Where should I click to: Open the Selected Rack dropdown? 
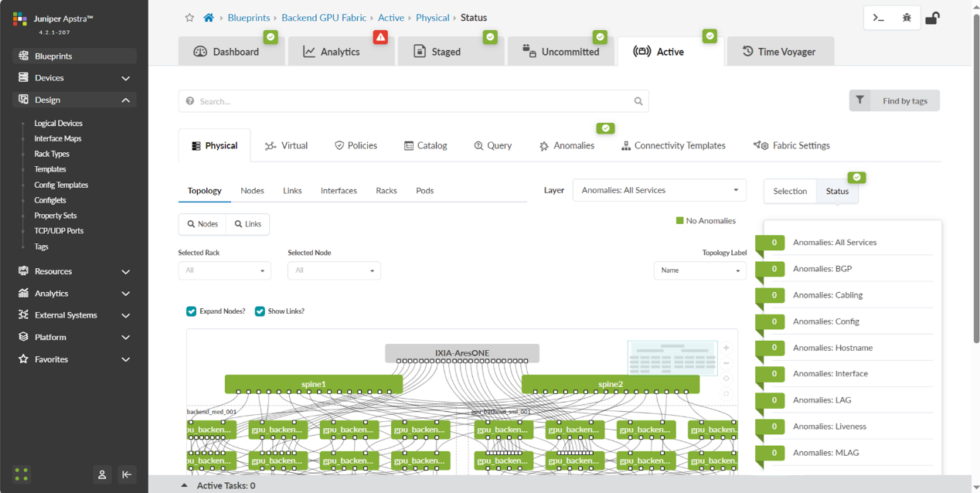coord(224,270)
